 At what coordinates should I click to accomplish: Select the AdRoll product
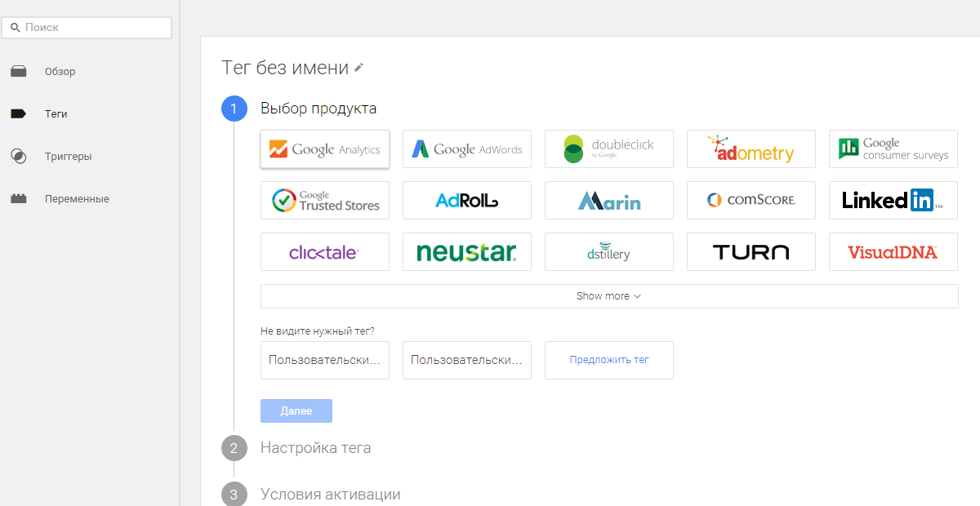pos(466,200)
